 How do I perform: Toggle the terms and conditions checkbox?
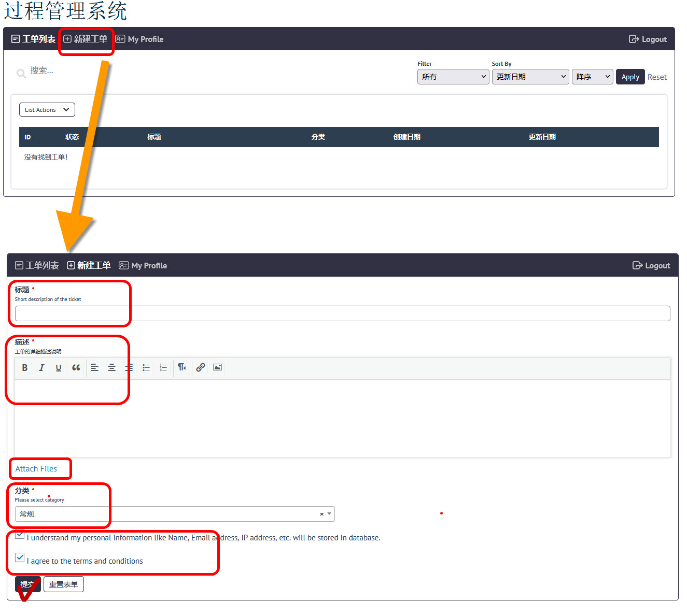(20, 557)
